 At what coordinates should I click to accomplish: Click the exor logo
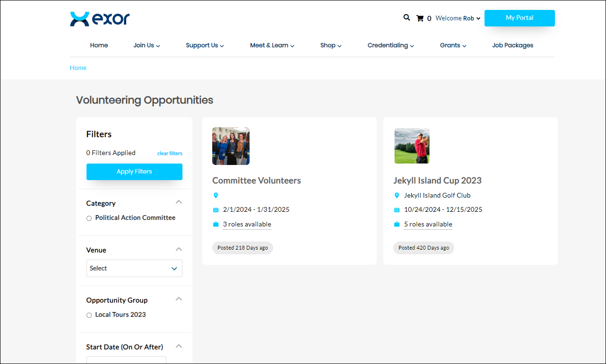[100, 19]
